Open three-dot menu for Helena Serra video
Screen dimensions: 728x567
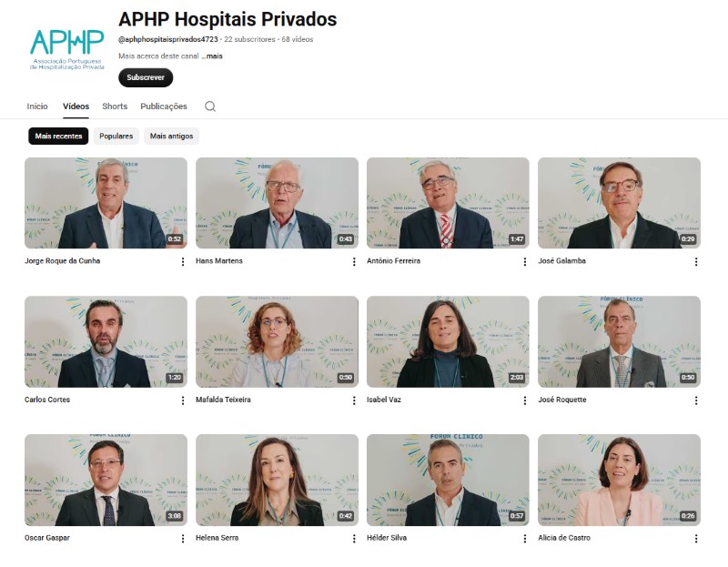[354, 539]
